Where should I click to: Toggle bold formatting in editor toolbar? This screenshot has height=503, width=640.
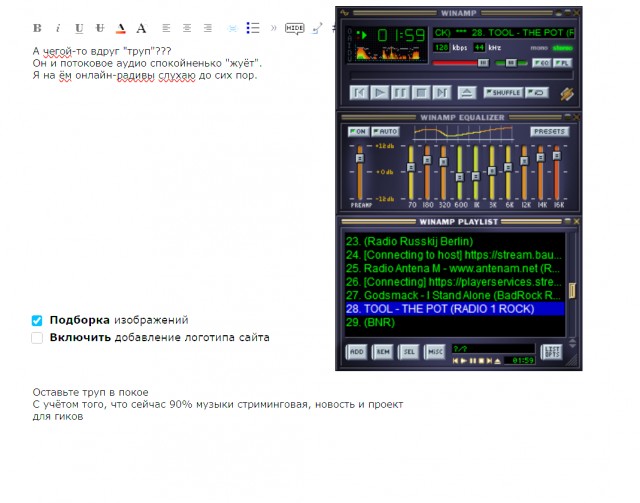click(x=37, y=28)
